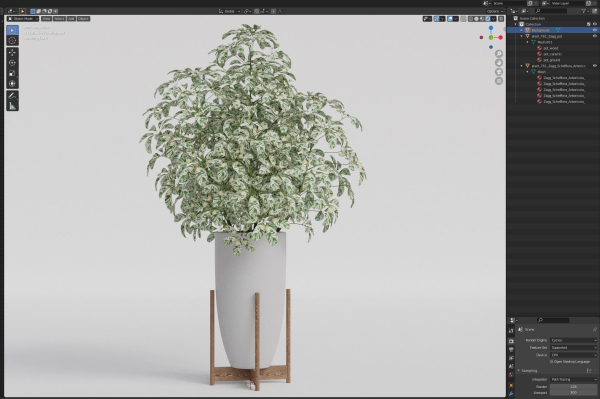This screenshot has width=600, height=399.
Task: Open the Scene properties tab
Action: pos(511,366)
